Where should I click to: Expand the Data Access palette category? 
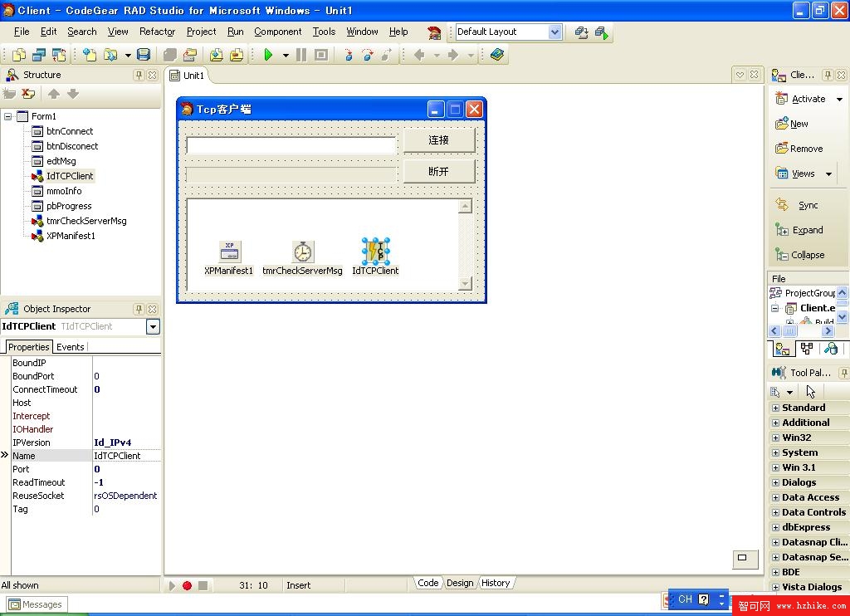coord(775,497)
